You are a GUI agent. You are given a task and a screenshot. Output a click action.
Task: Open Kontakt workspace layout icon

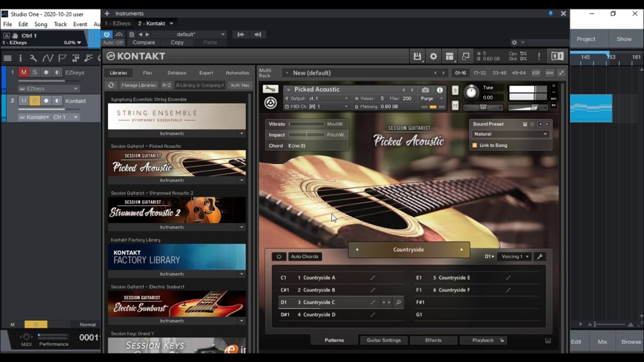click(449, 56)
